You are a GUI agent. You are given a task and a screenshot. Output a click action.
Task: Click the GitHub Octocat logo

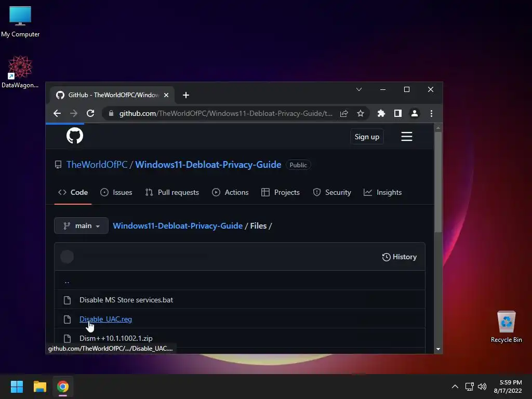[x=75, y=136]
